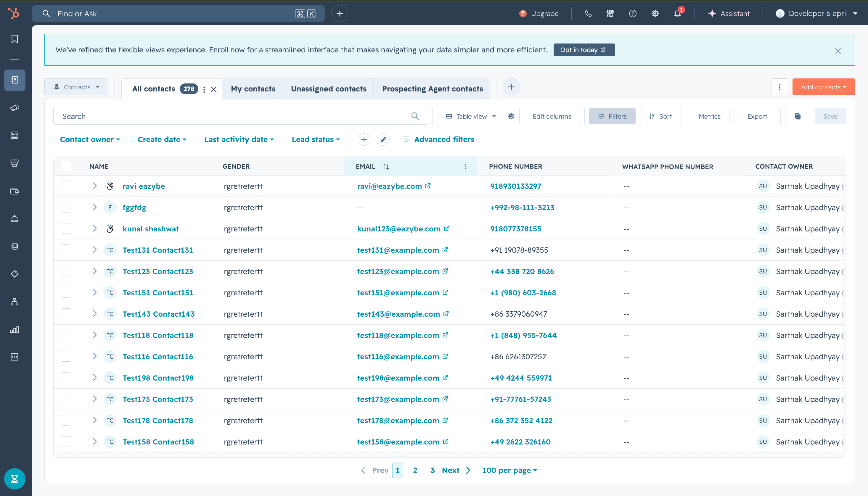Image resolution: width=868 pixels, height=496 pixels.
Task: Open the Marketplace icon
Action: point(610,14)
